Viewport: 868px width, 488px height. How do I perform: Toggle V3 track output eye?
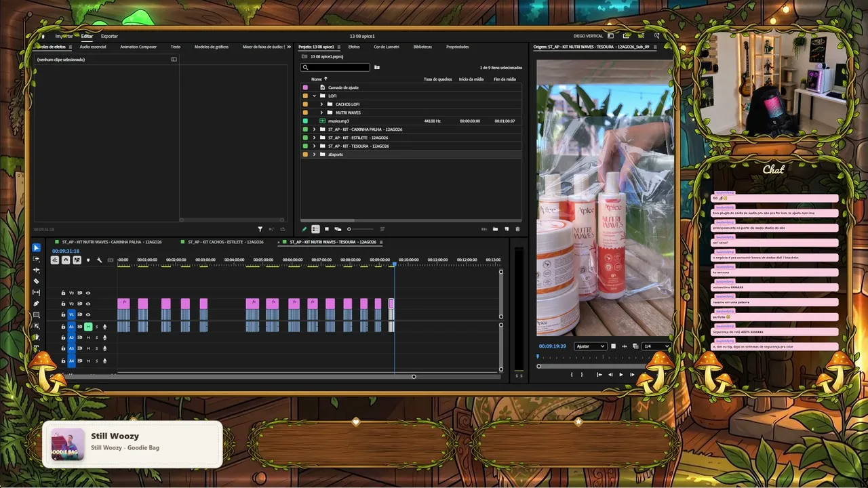pyautogui.click(x=87, y=293)
